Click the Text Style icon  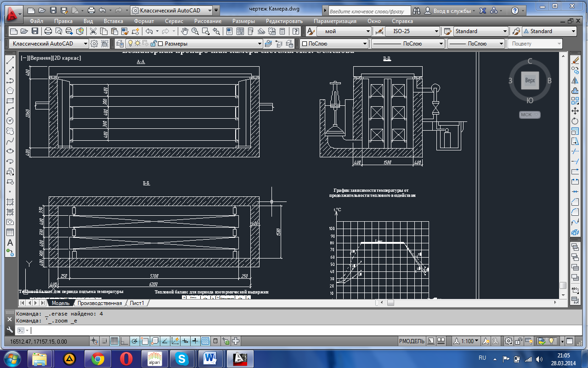311,31
